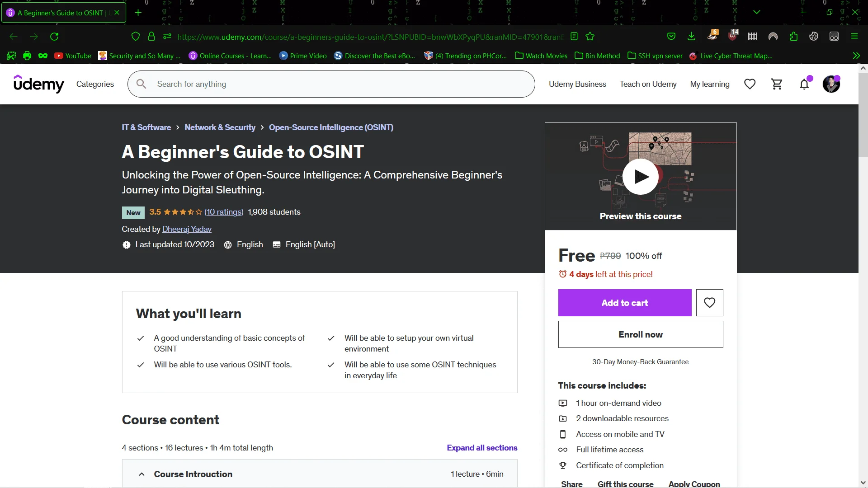The image size is (868, 488).
Task: Open the Pocket save icon in toolbar
Action: [671, 37]
